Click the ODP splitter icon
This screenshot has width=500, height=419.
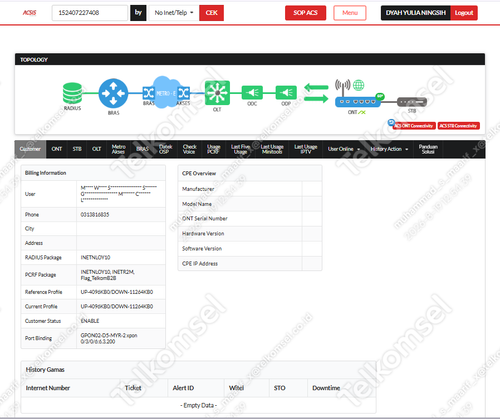tap(286, 93)
